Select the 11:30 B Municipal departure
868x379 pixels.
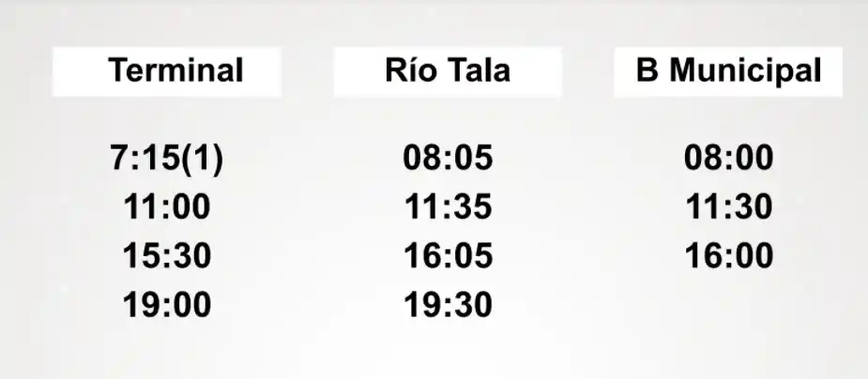729,207
